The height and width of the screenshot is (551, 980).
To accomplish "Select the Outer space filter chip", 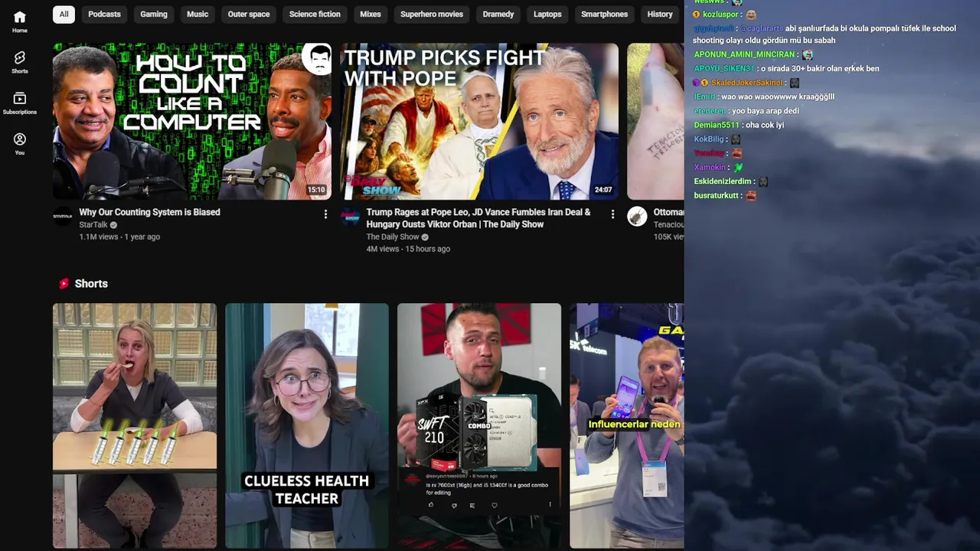I will coord(249,14).
